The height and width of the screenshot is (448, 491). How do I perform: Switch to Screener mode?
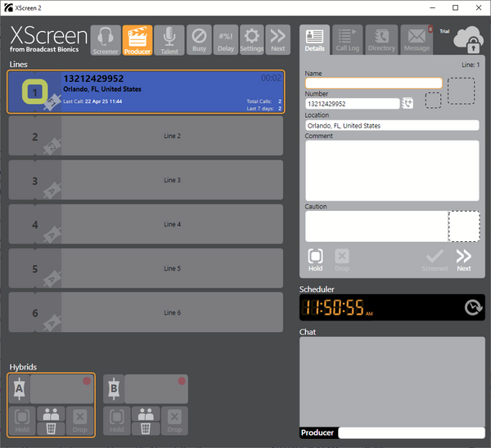[x=106, y=40]
